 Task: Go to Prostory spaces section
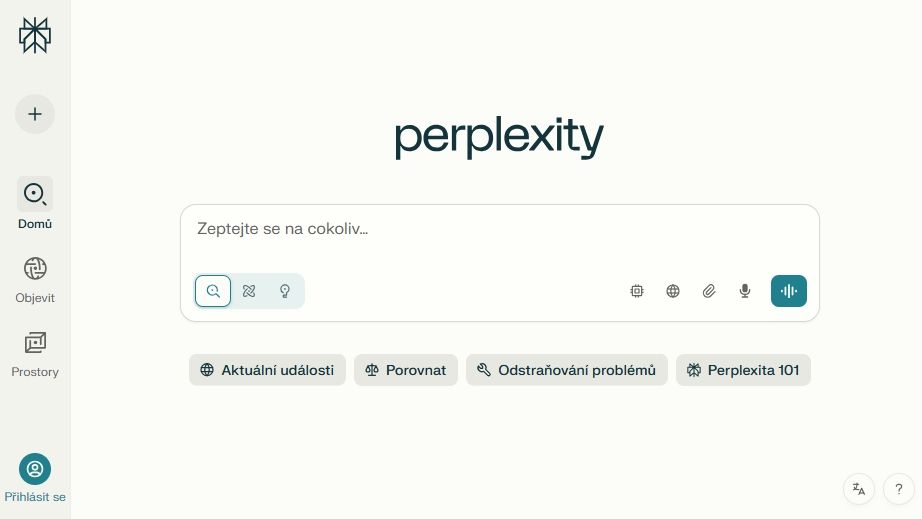tap(35, 343)
